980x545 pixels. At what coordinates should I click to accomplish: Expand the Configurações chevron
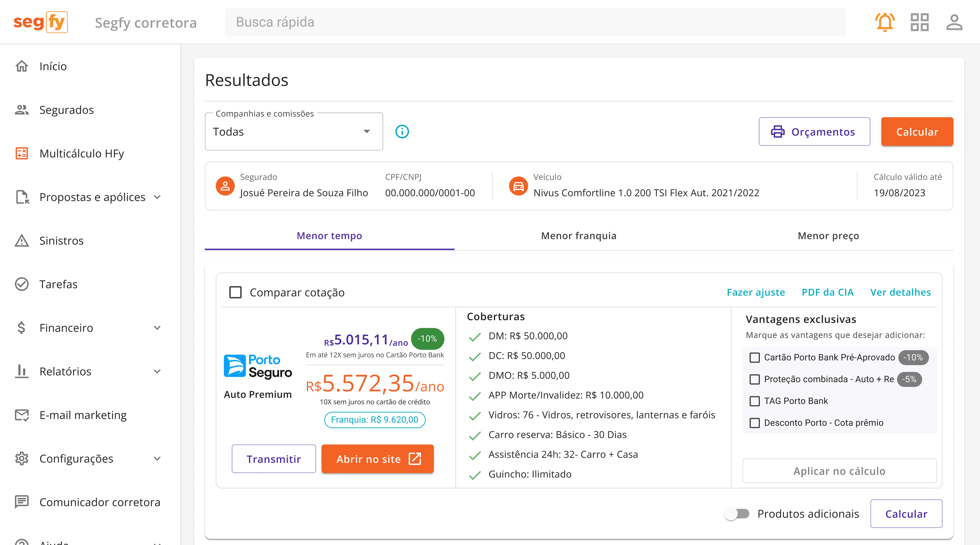tap(157, 458)
